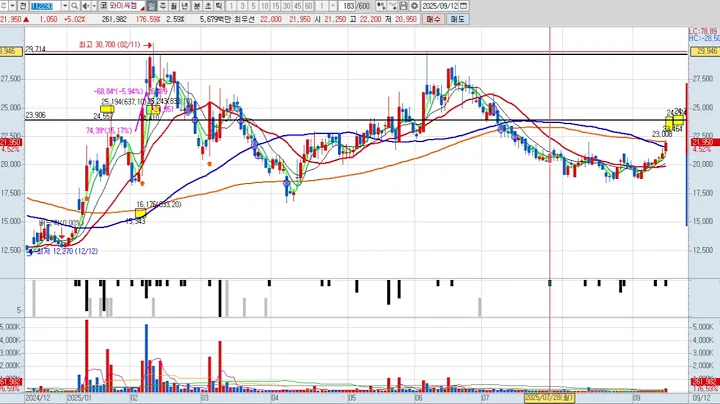720x404 pixels.
Task: Choose the 30 interval preset
Action: point(287,6)
